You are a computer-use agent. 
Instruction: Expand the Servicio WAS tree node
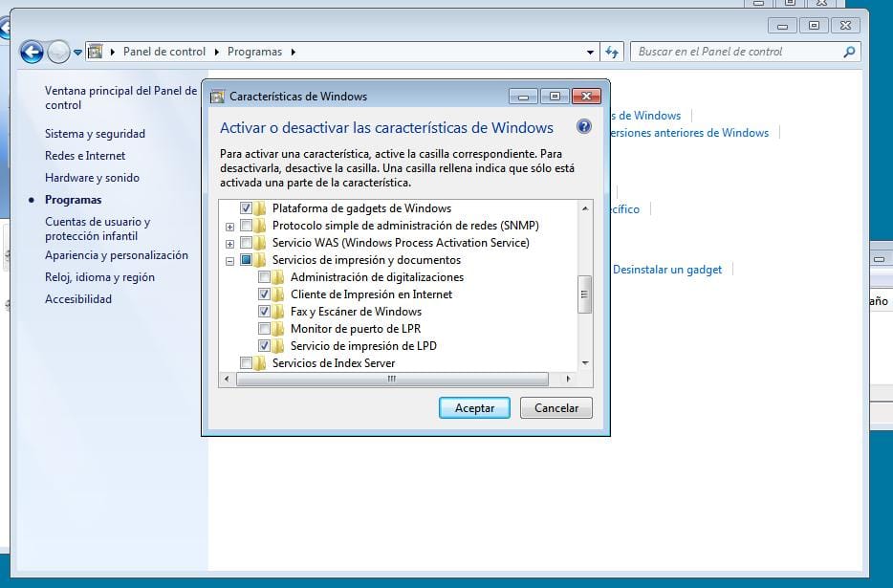coord(229,243)
